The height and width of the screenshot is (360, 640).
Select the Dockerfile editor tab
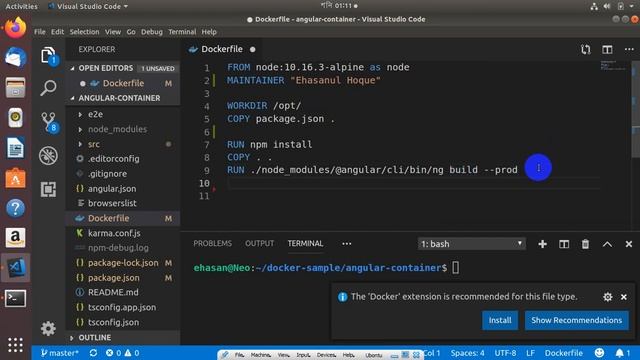[222, 49]
